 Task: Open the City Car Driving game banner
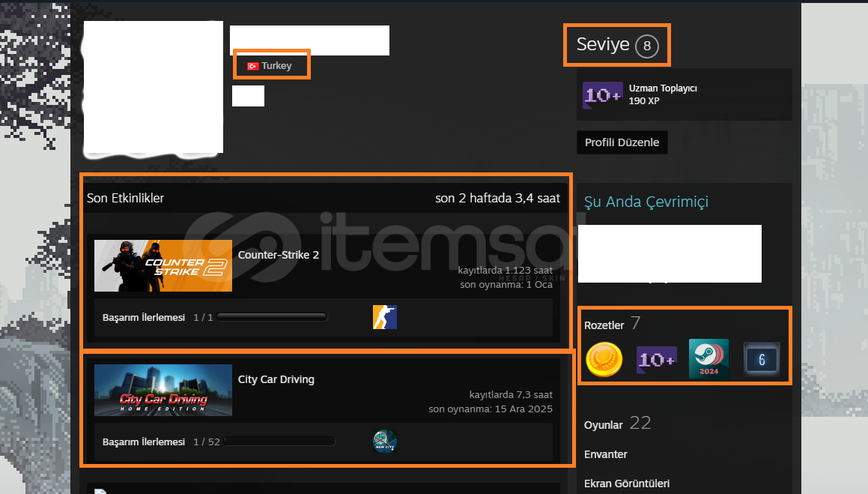click(163, 390)
